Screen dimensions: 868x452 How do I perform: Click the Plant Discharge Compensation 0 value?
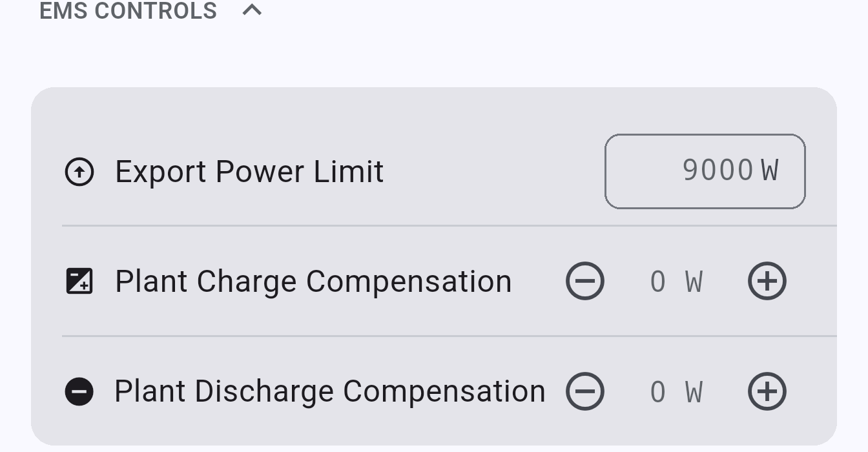click(657, 392)
